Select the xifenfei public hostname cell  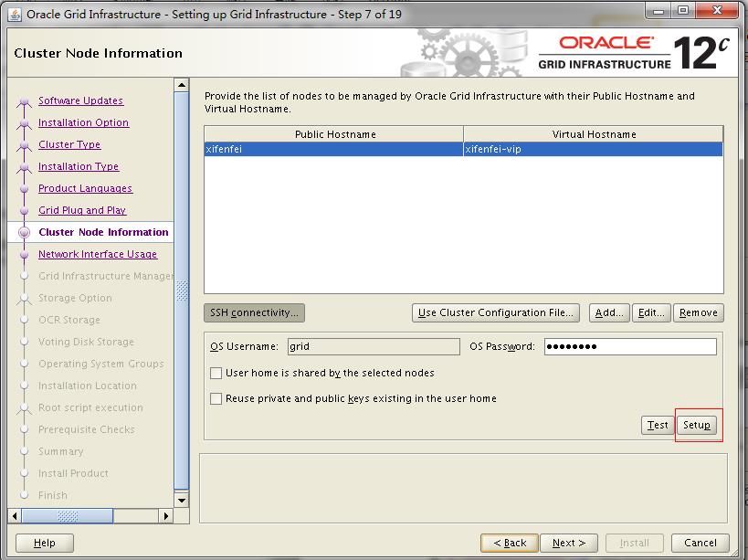click(x=334, y=149)
